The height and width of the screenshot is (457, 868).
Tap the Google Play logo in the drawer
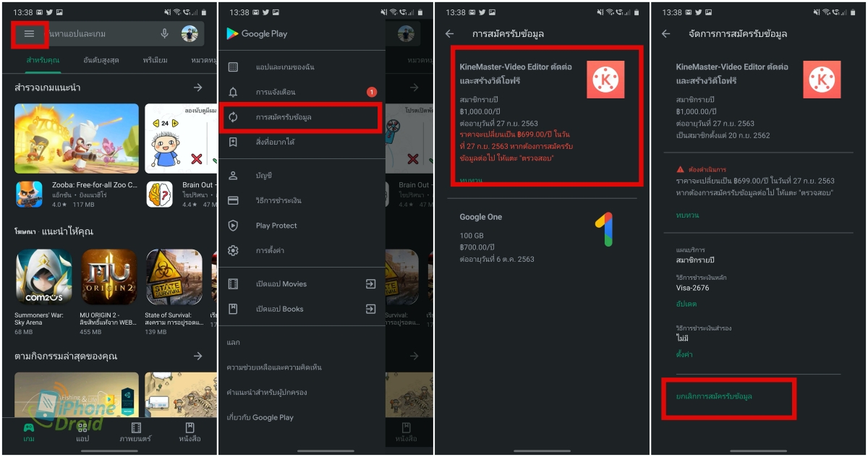pyautogui.click(x=257, y=33)
